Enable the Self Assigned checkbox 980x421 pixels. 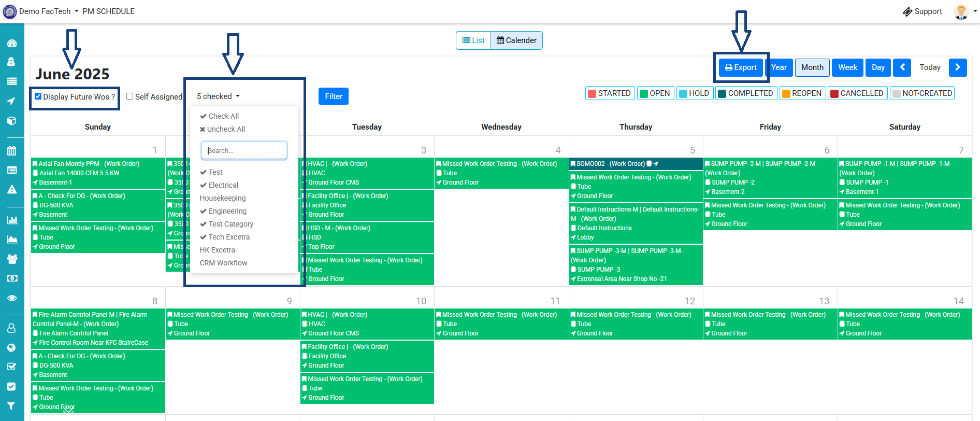(x=130, y=96)
